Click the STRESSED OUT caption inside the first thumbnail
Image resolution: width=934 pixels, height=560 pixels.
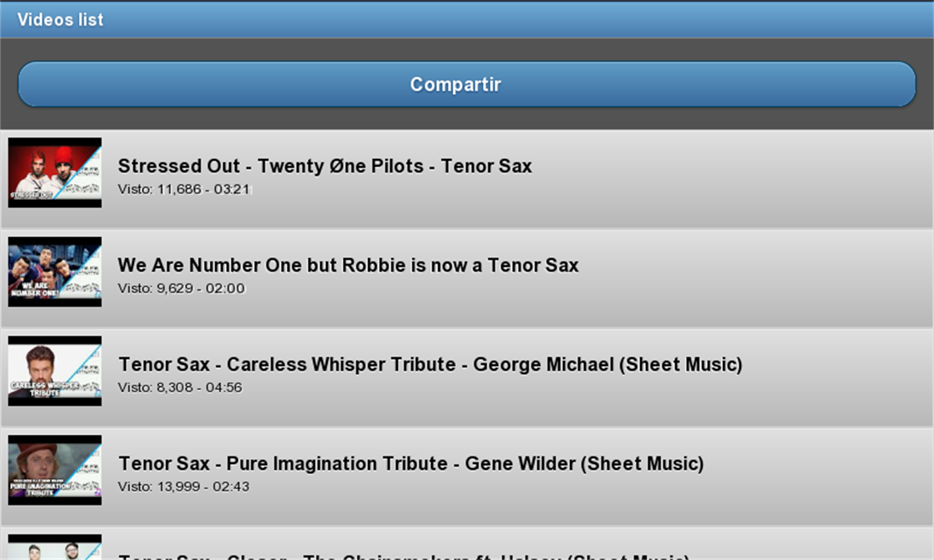coord(32,195)
